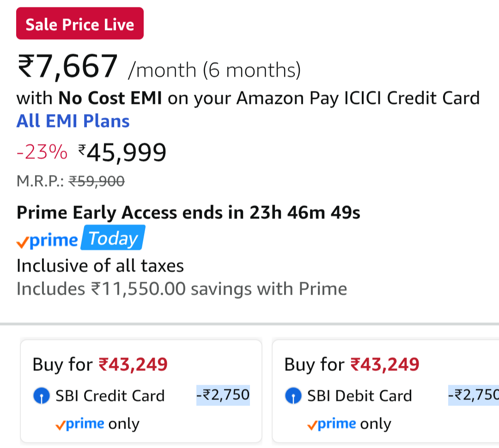The image size is (499, 448).
Task: Click the No Cost EMI text
Action: 110,98
